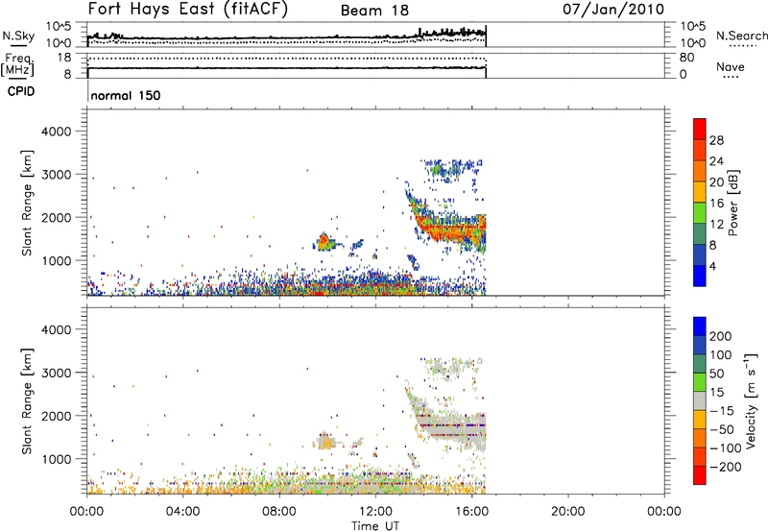Image resolution: width=768 pixels, height=532 pixels.
Task: Click the "12:00" time axis label
Action: tap(375, 512)
